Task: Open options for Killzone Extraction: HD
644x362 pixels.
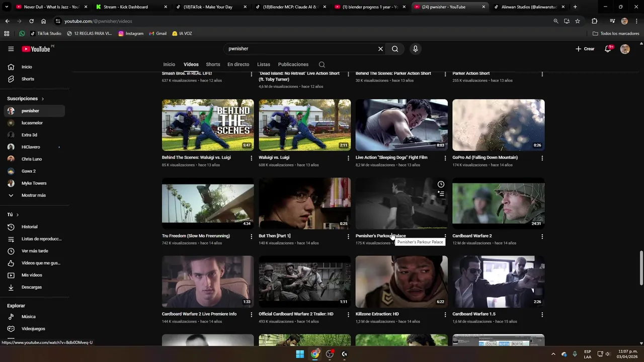Action: [x=445, y=314]
